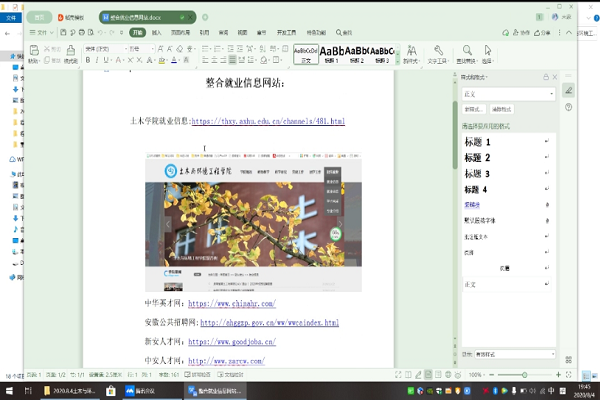Switch to the 插入 ribbon tab
Image resolution: width=600 pixels, height=400 pixels.
tap(157, 33)
